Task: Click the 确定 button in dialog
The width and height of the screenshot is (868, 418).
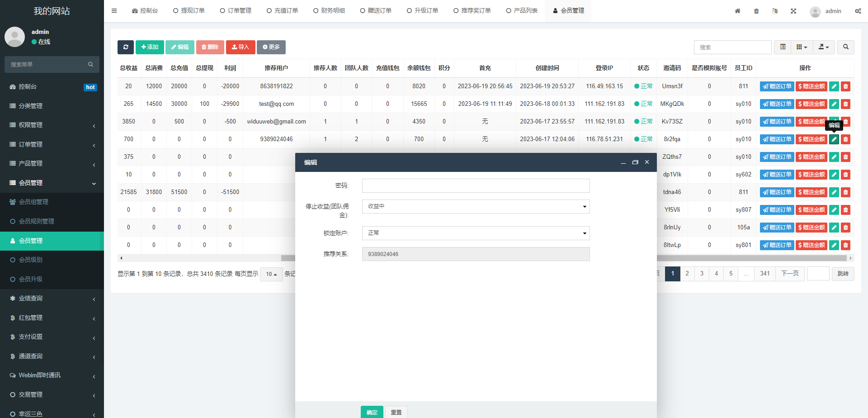Action: (372, 412)
